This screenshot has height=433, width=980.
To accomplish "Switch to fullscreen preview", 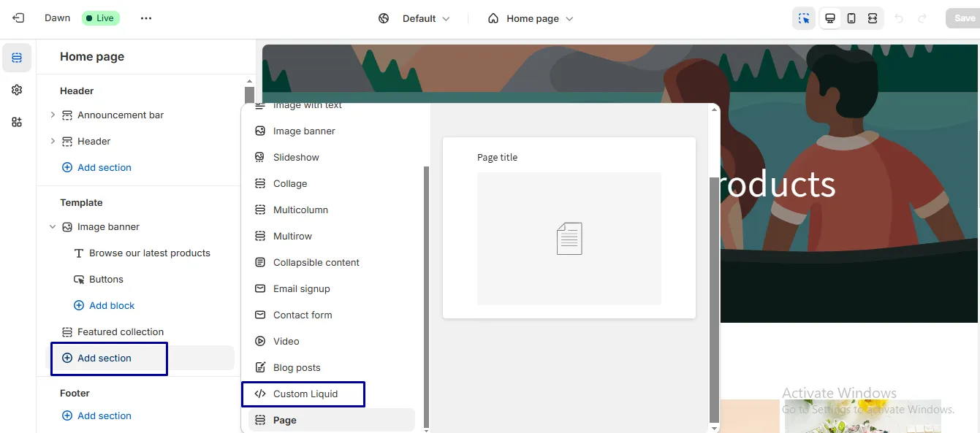I will [x=873, y=18].
